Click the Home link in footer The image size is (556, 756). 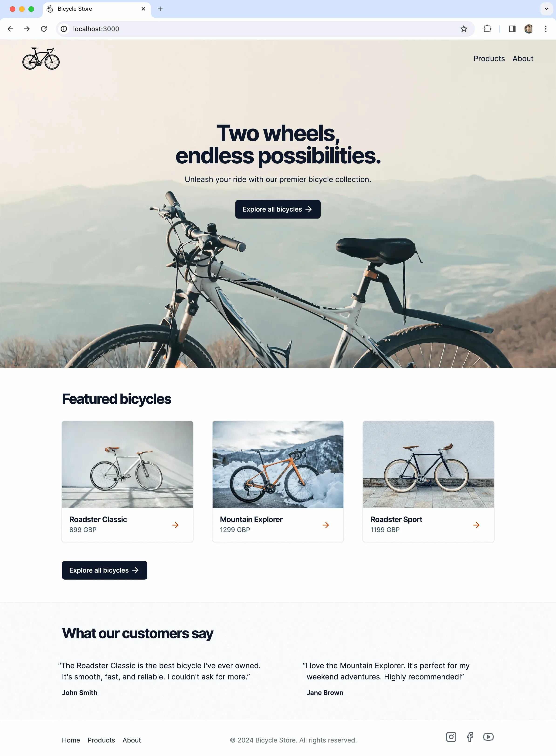click(71, 739)
